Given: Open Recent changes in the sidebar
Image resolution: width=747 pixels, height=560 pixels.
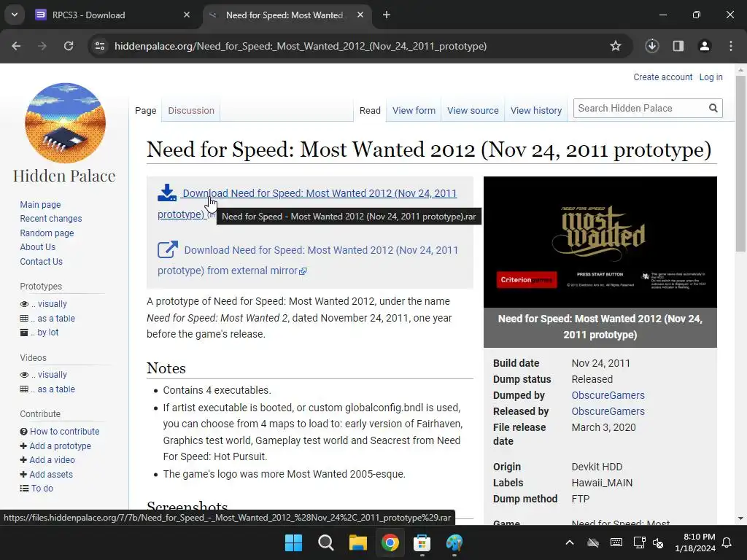Looking at the screenshot, I should (51, 219).
